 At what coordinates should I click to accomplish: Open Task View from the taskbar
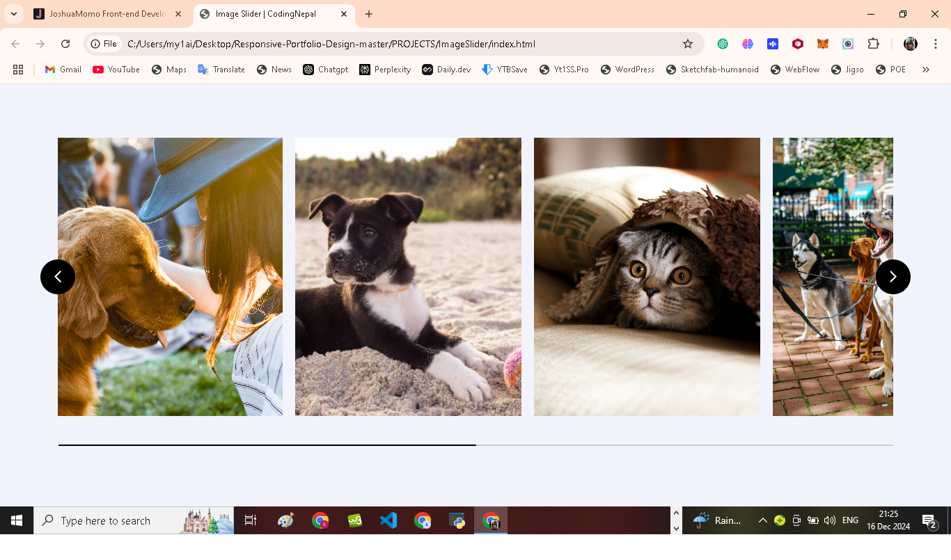click(x=251, y=520)
